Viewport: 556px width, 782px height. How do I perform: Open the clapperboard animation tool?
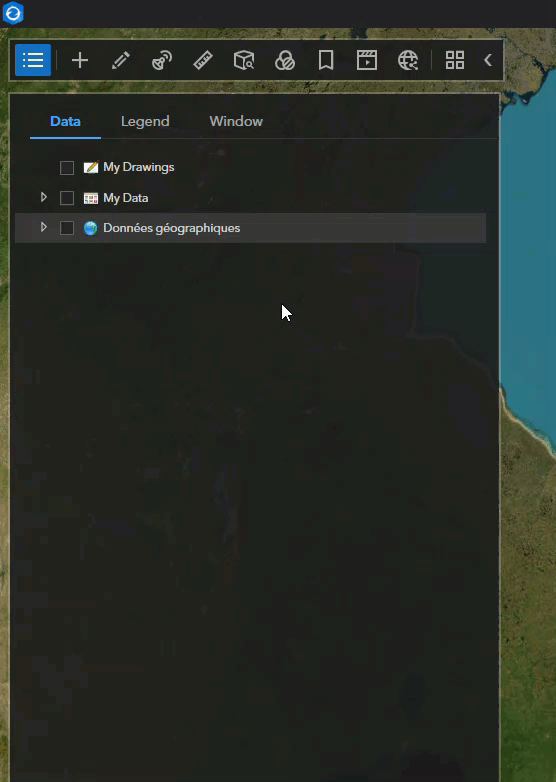point(367,60)
